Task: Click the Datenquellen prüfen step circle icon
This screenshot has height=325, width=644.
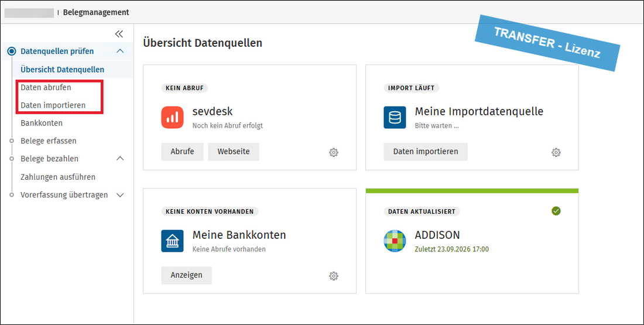Action: [x=12, y=52]
